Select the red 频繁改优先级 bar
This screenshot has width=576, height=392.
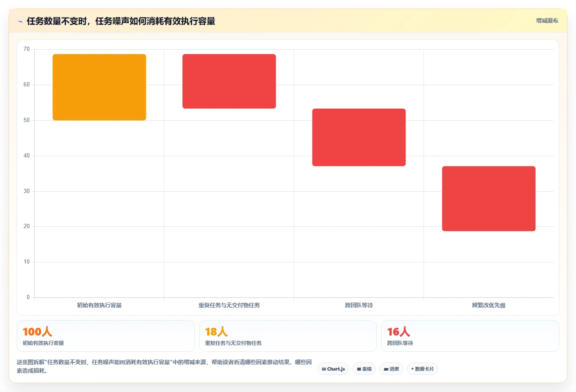489,199
